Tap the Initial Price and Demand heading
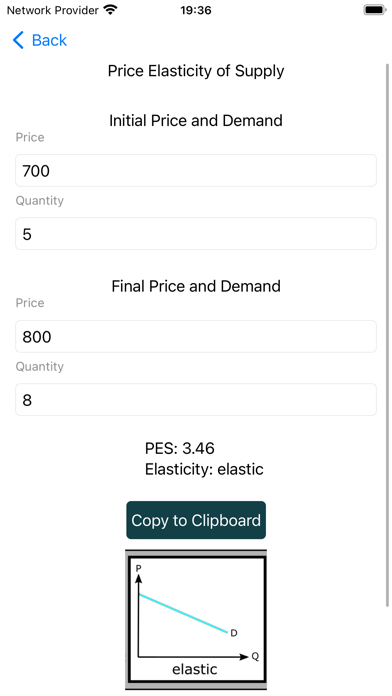This screenshot has height=696, width=392. [x=196, y=120]
